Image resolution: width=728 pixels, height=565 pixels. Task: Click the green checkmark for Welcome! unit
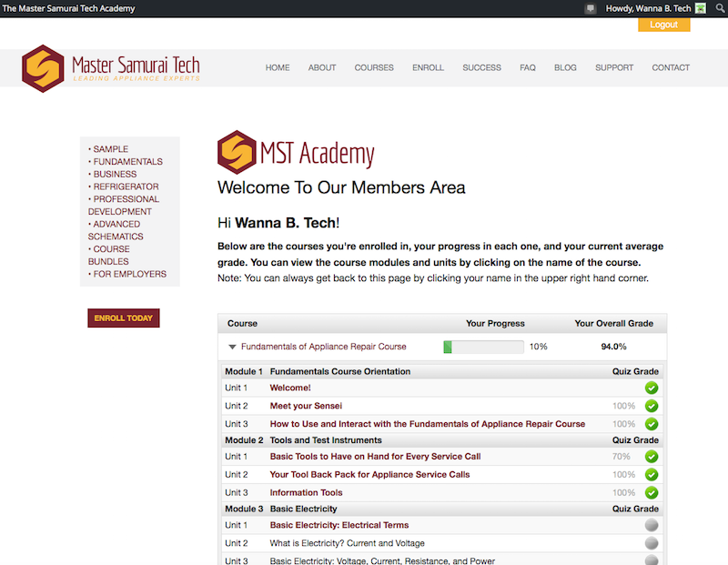[x=652, y=388]
